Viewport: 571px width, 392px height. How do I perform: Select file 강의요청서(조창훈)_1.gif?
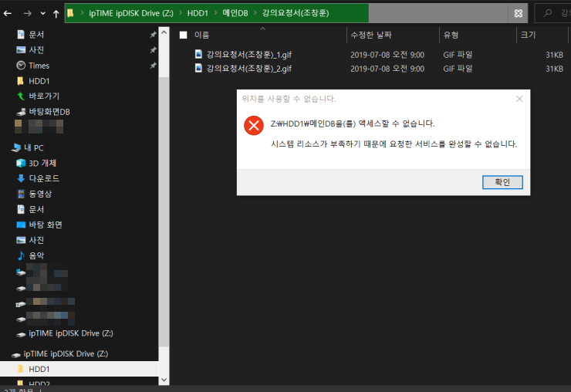[248, 55]
